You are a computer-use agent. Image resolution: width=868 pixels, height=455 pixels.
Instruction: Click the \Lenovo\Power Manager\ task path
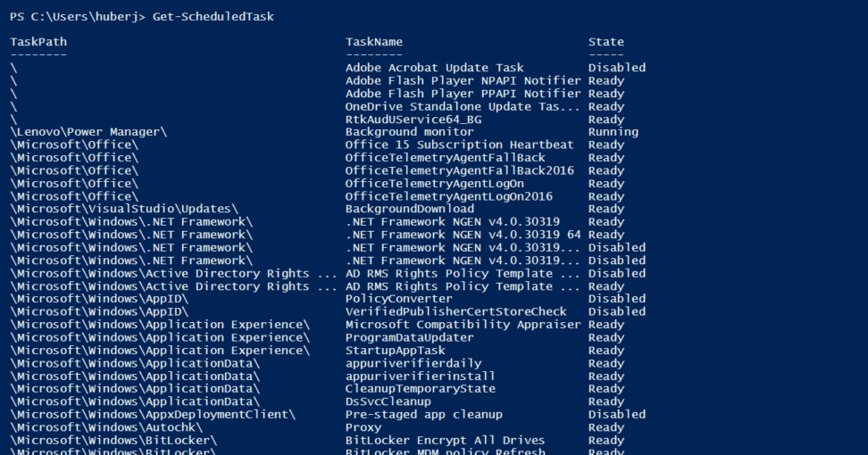(x=88, y=132)
